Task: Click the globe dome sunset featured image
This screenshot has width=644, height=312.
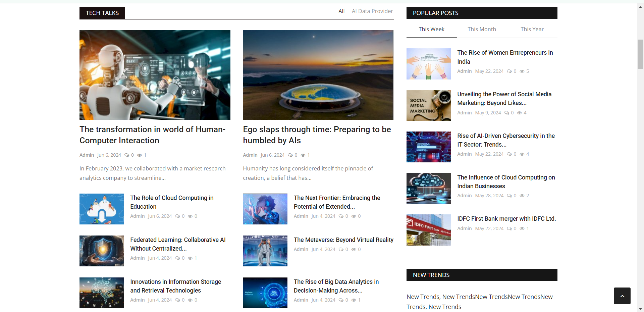Action: tap(318, 75)
